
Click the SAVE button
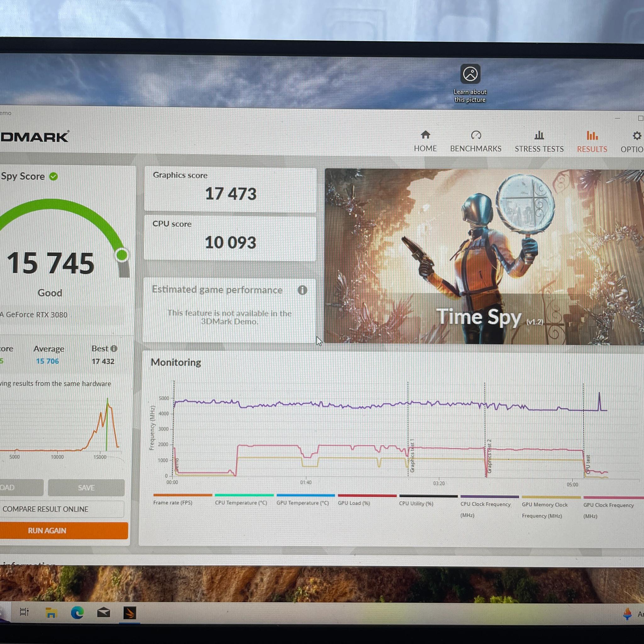point(86,488)
